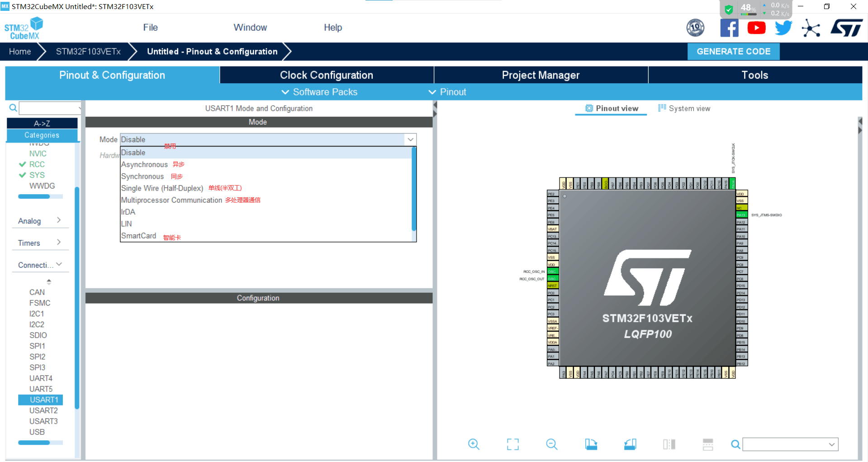Image resolution: width=868 pixels, height=462 pixels.
Task: Sort peripherals with the A->Z button
Action: (42, 124)
